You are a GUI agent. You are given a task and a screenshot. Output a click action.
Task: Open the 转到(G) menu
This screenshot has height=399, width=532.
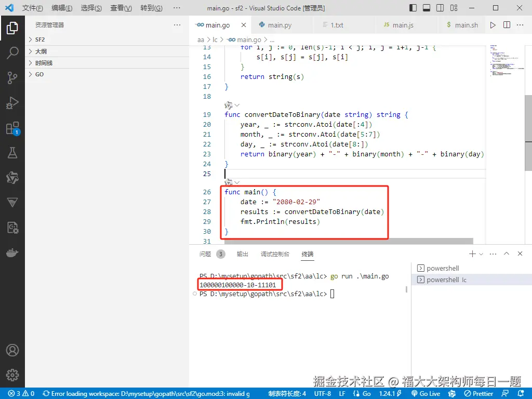[151, 8]
